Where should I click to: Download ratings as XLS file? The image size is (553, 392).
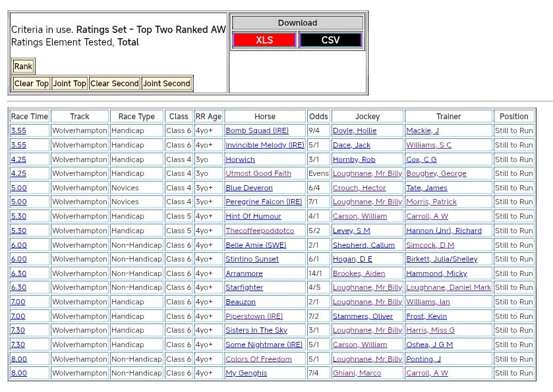pyautogui.click(x=264, y=40)
